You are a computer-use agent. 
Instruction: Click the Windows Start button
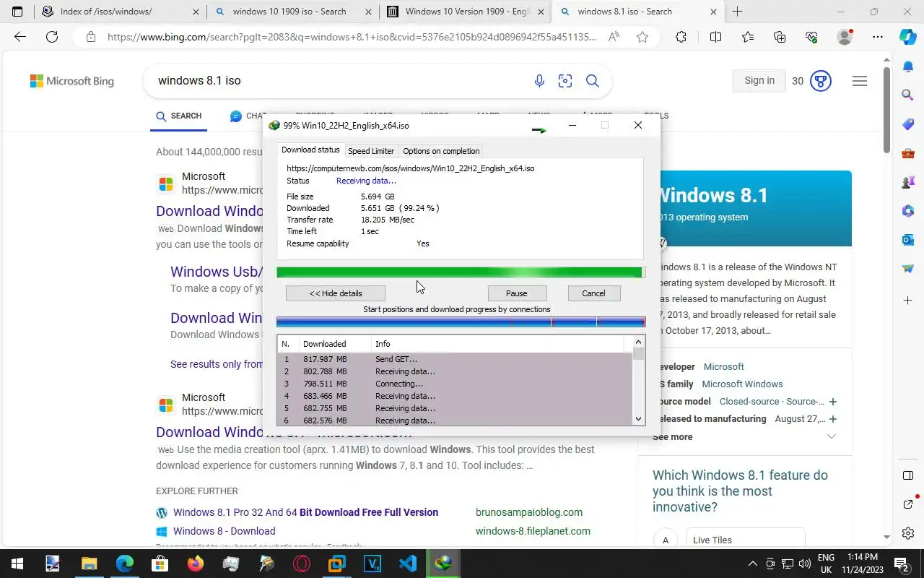tap(17, 564)
